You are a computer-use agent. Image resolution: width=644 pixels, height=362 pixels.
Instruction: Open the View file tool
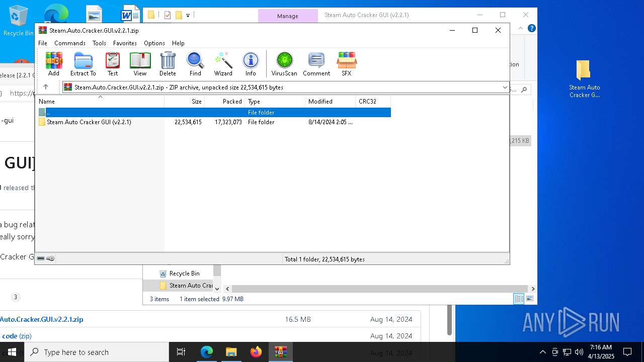click(x=140, y=64)
